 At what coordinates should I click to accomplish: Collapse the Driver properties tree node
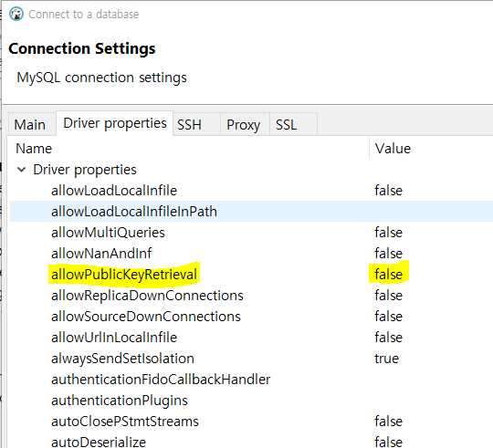pos(21,170)
